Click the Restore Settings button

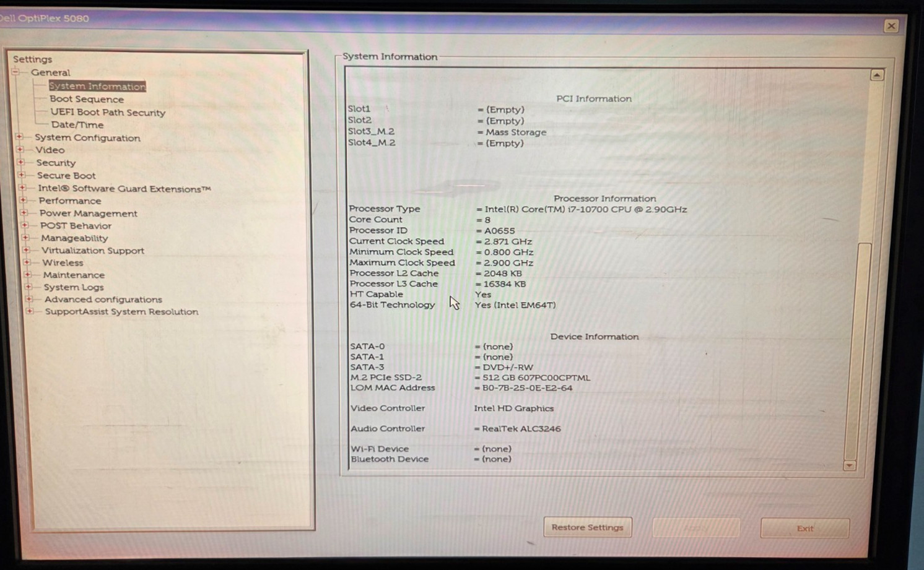pos(588,527)
